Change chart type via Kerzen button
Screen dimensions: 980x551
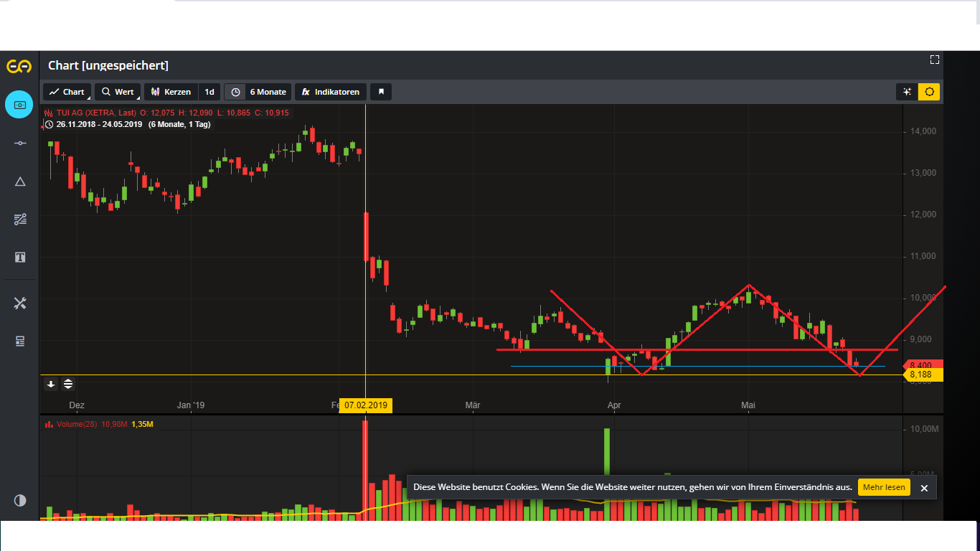[171, 92]
